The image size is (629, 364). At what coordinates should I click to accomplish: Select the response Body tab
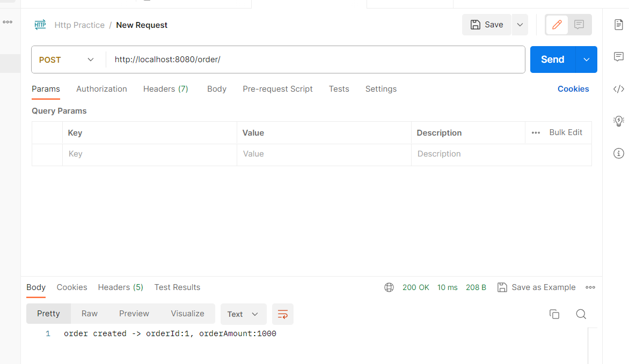click(36, 287)
